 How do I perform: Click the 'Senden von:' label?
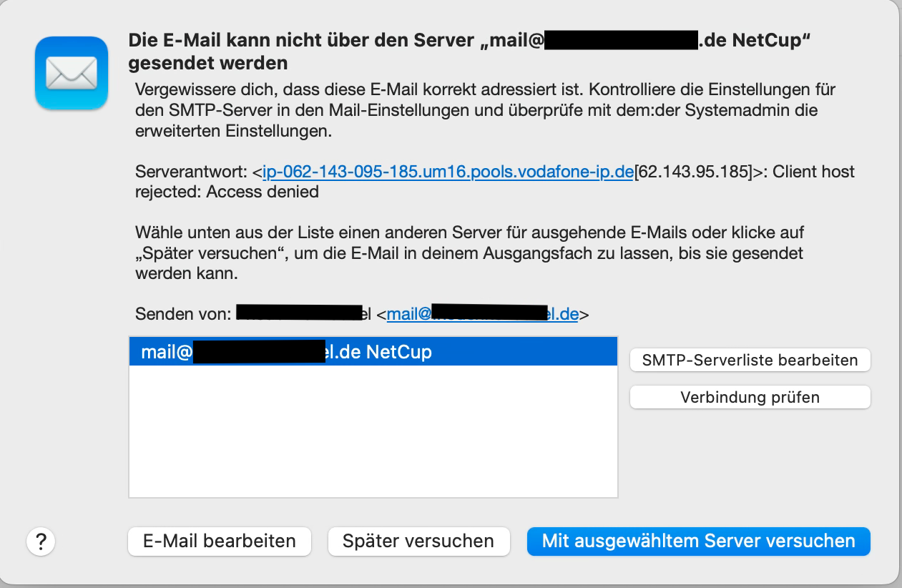click(183, 313)
